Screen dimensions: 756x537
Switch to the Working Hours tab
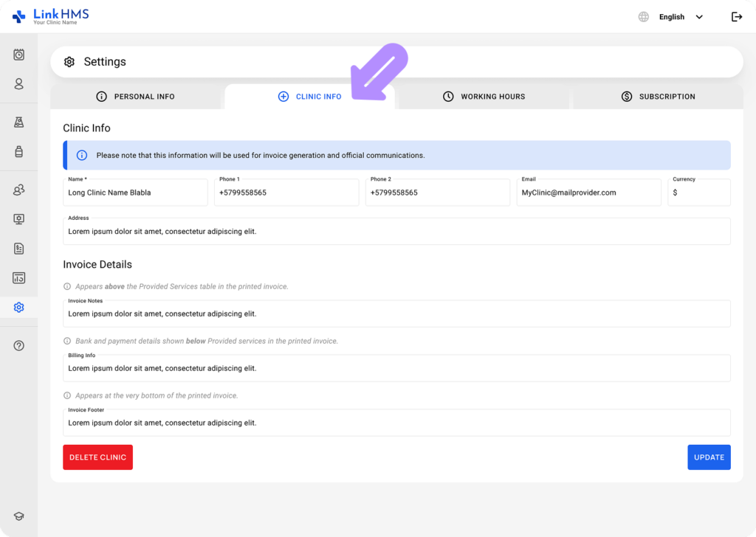[483, 97]
